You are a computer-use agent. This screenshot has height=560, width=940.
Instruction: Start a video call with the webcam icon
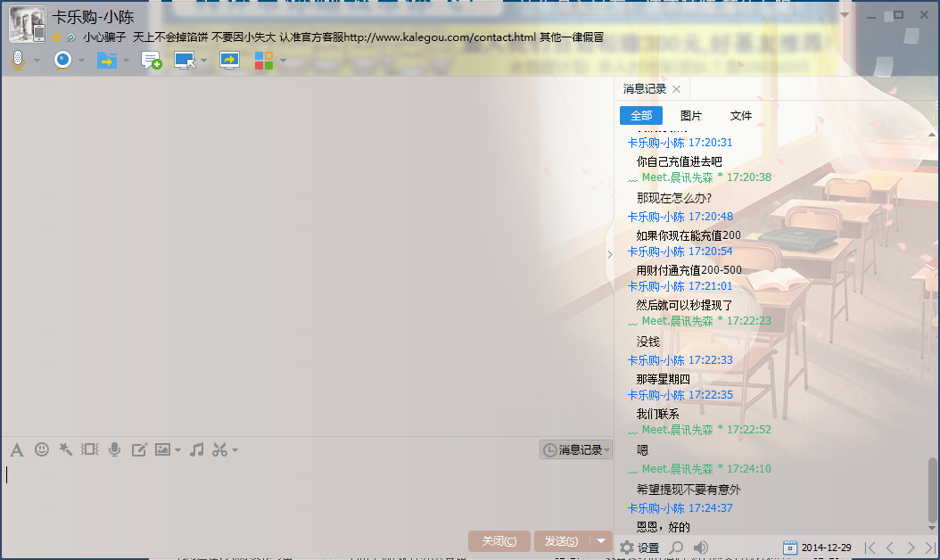(62, 60)
